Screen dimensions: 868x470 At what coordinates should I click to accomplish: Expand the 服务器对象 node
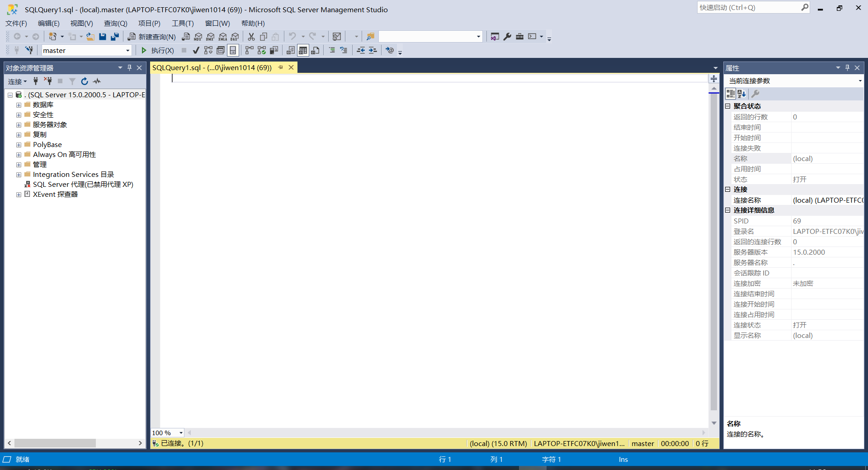click(19, 125)
